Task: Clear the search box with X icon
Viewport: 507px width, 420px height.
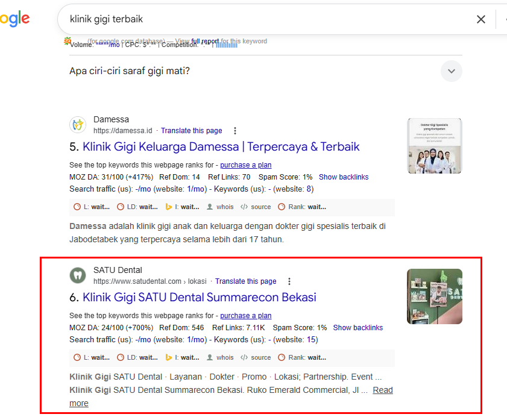Action: (x=480, y=19)
